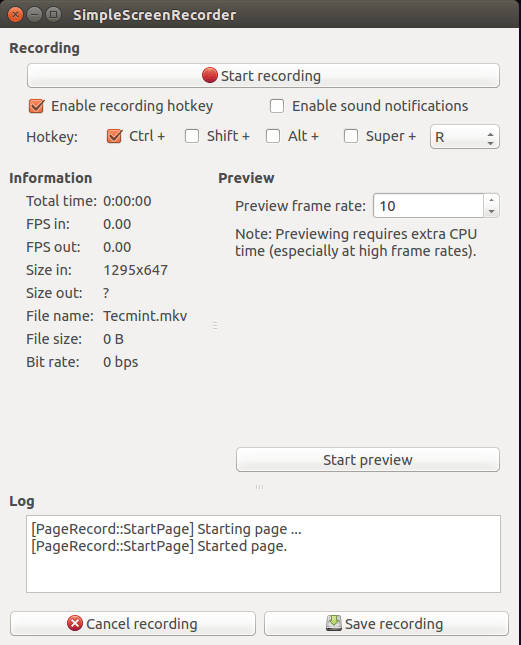This screenshot has height=645, width=521.
Task: Click the Preview frame rate field
Action: [x=428, y=206]
